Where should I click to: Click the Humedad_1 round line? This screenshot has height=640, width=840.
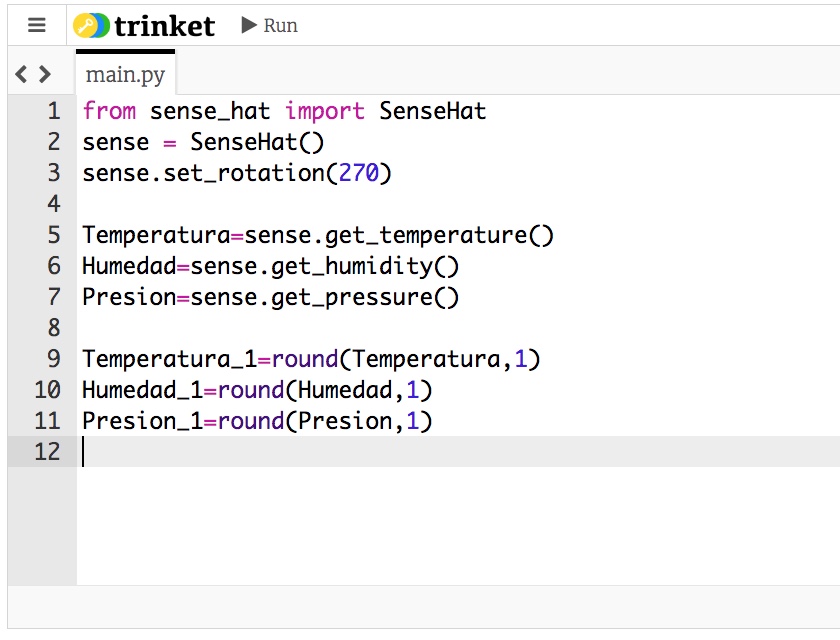[x=257, y=390]
